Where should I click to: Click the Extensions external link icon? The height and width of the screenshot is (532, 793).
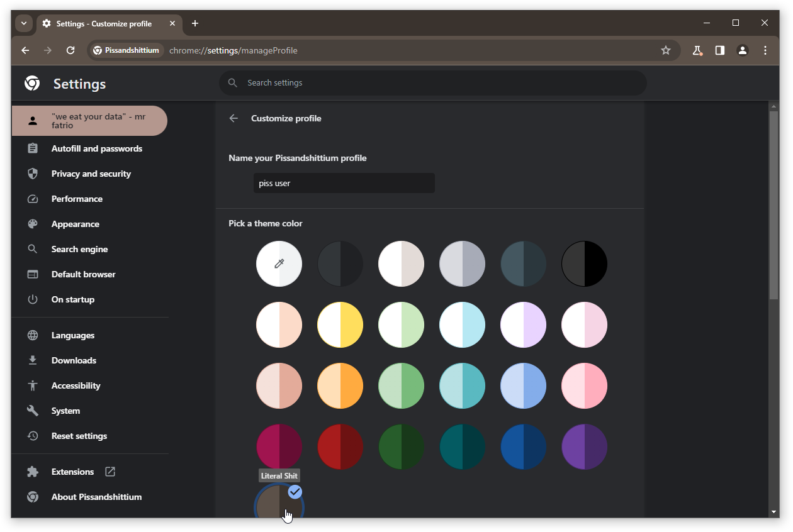pyautogui.click(x=110, y=472)
